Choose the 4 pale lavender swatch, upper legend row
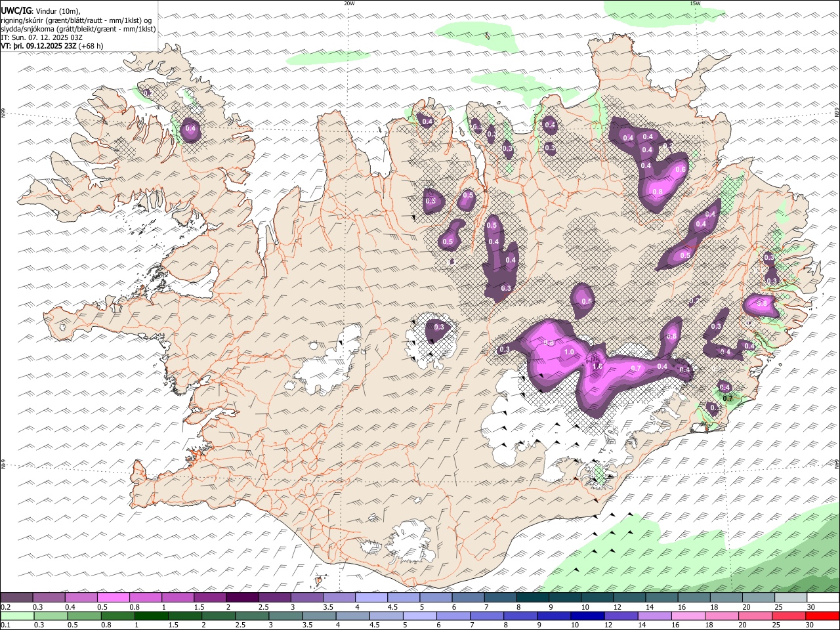 371,598
